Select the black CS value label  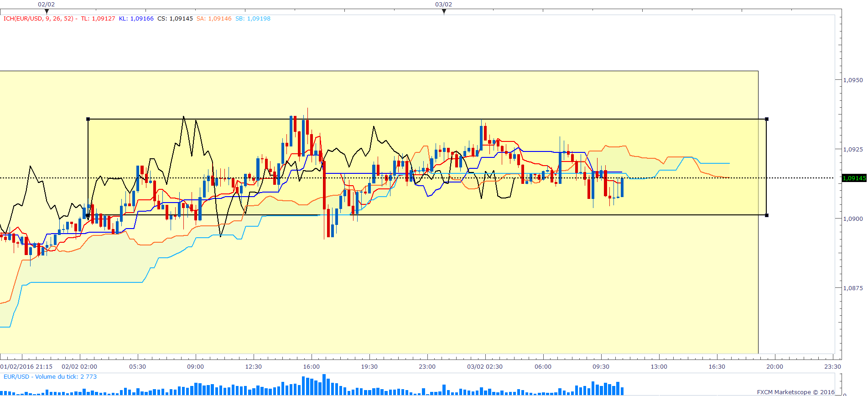[175, 19]
